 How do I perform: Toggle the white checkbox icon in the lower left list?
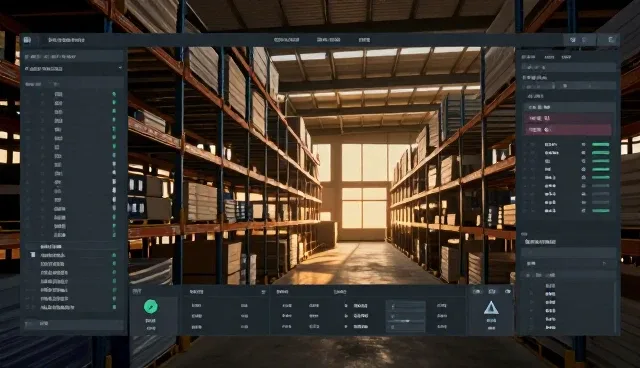coord(33,255)
